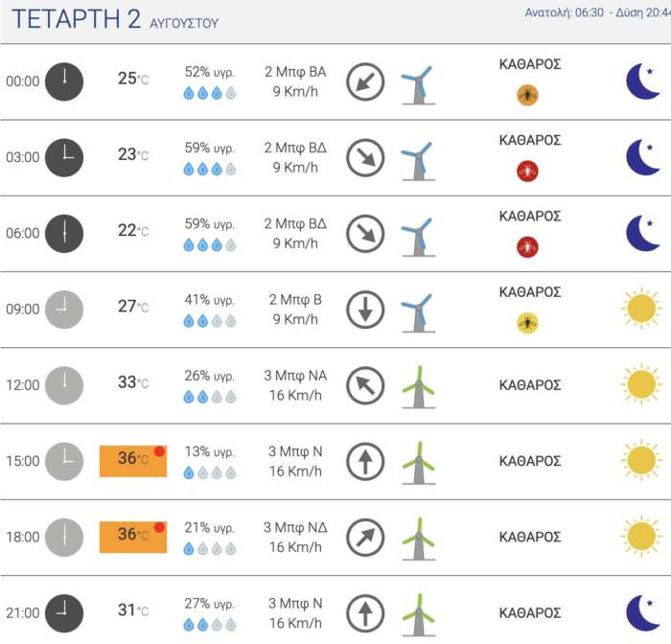Screen dimensions: 671x644
Task: Click the wind direction arrow at 03:00
Action: point(365,158)
